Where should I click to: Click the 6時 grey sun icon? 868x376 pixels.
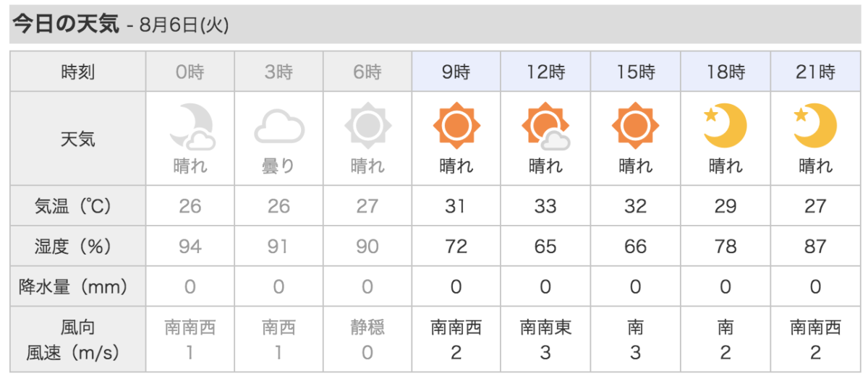pos(368,126)
